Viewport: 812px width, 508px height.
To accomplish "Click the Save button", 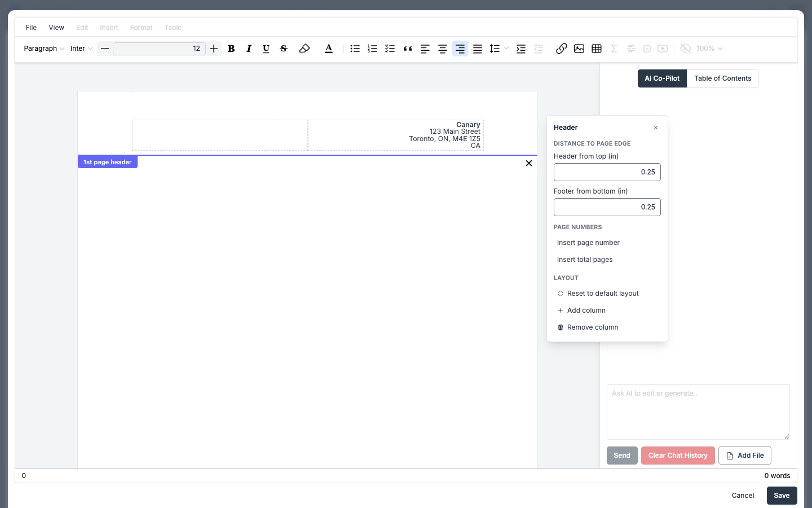I will click(782, 496).
